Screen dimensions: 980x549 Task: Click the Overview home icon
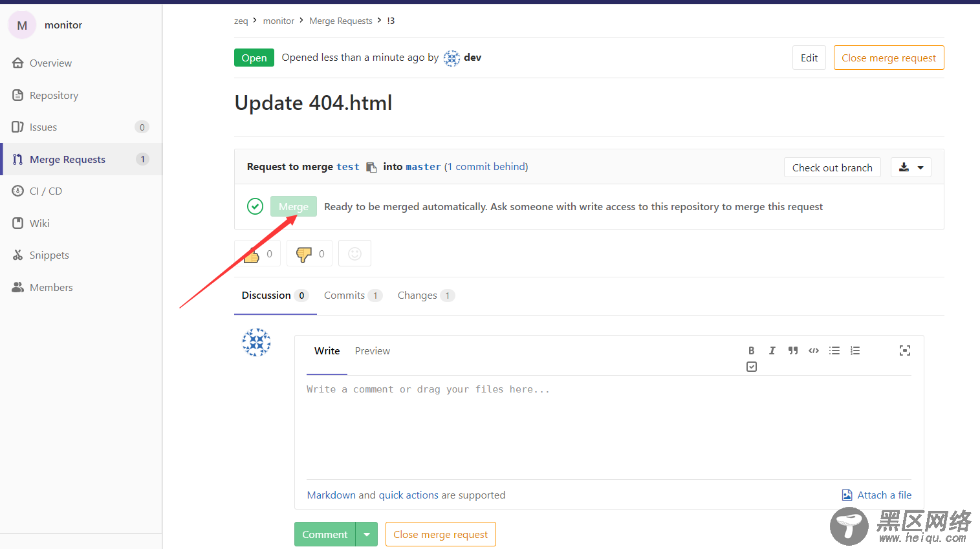pyautogui.click(x=18, y=63)
